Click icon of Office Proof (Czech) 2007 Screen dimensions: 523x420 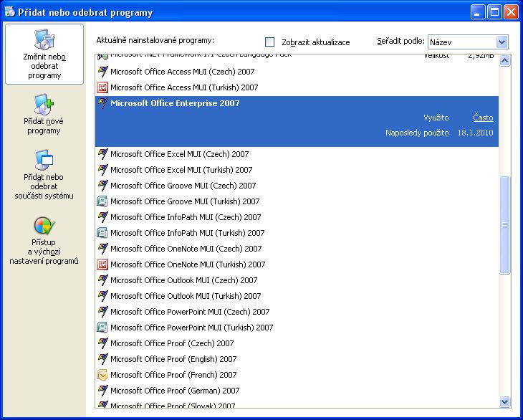(x=102, y=343)
